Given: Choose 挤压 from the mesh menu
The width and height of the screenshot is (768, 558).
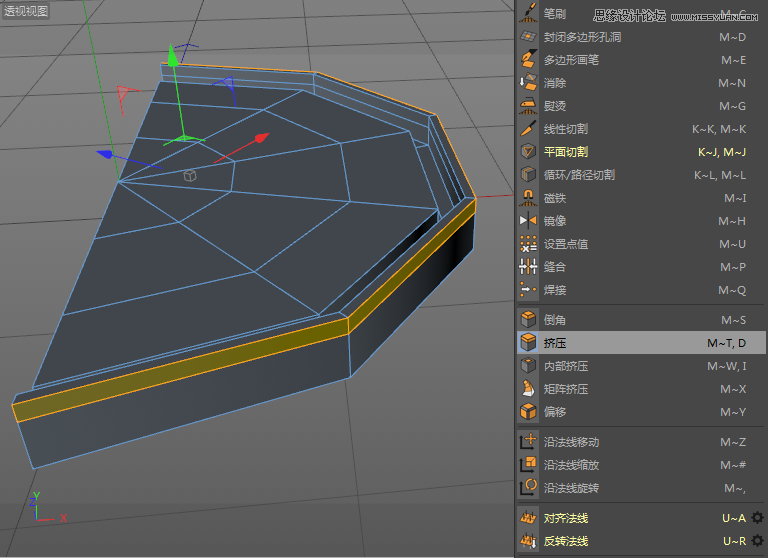Looking at the screenshot, I should click(642, 343).
